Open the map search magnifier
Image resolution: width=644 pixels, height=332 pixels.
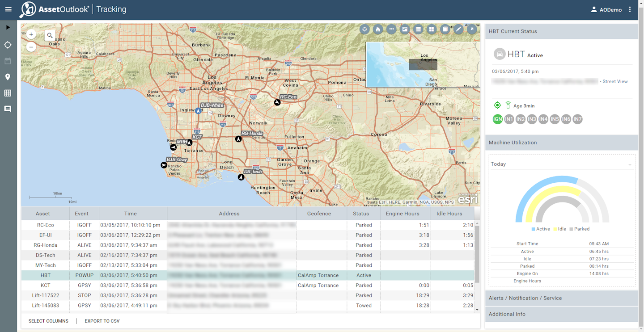click(x=50, y=35)
